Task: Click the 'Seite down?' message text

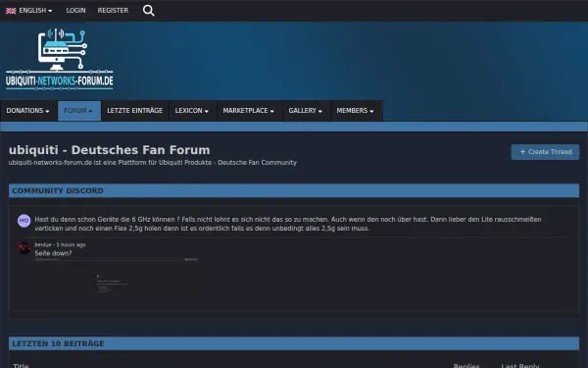Action: pyautogui.click(x=53, y=253)
